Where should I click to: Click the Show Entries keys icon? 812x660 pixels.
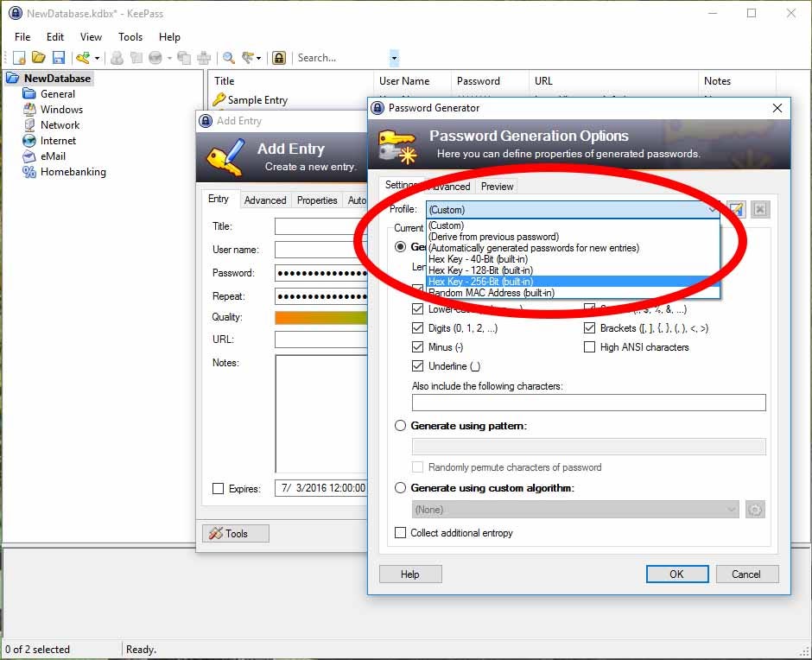pos(249,58)
